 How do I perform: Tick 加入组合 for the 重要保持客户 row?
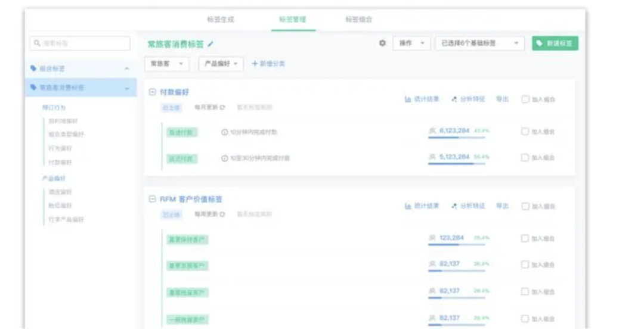pyautogui.click(x=525, y=238)
